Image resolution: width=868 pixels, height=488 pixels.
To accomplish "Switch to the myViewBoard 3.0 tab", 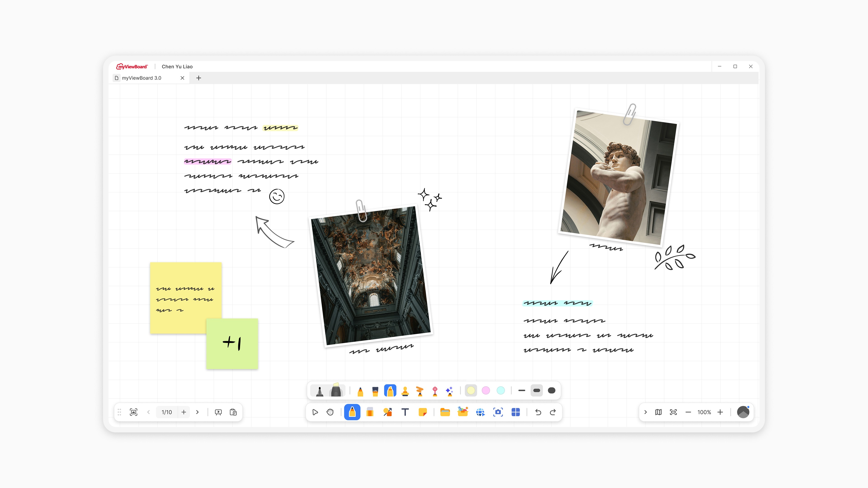I will pos(149,78).
